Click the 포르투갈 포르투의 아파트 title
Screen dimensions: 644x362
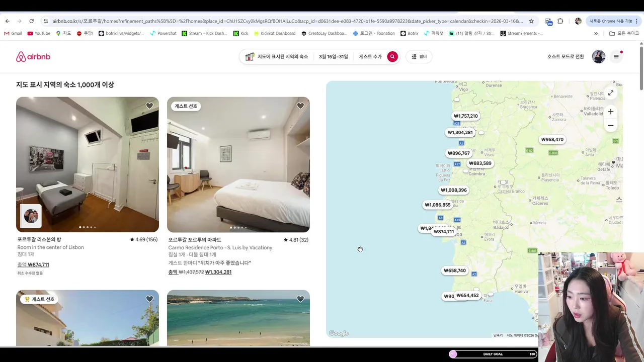tap(195, 240)
